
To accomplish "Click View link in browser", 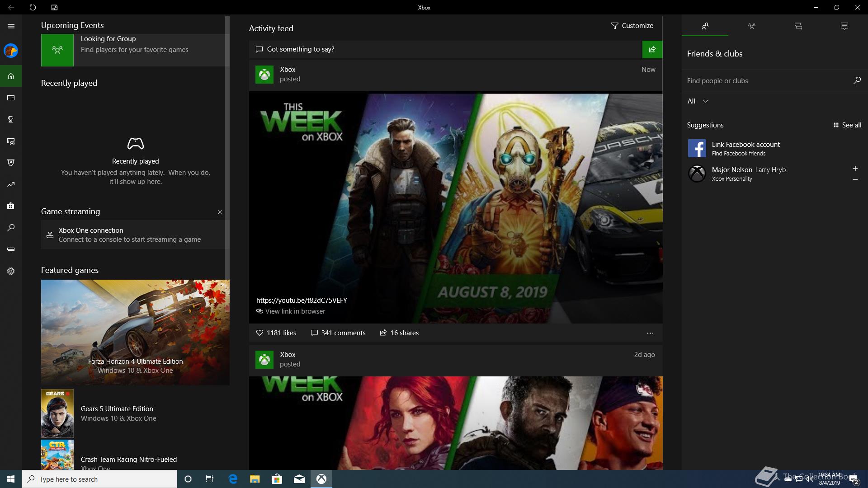I will pos(291,311).
